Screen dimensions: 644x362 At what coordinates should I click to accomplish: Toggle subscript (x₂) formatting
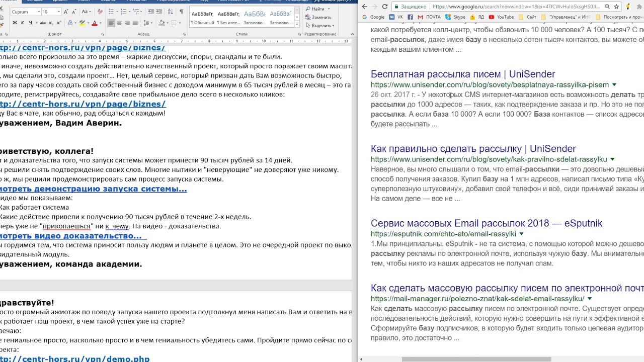[x=51, y=23]
